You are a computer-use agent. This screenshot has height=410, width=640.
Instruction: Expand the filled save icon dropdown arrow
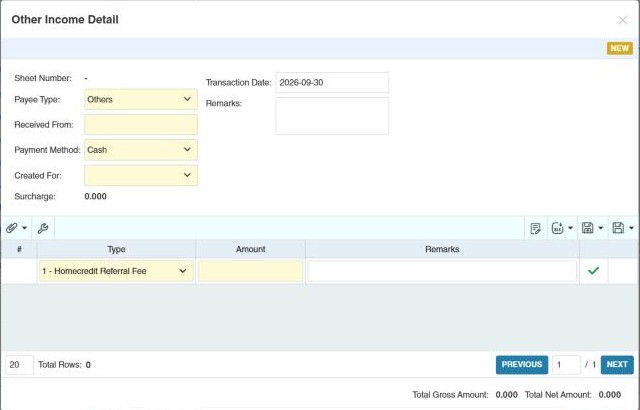point(600,228)
